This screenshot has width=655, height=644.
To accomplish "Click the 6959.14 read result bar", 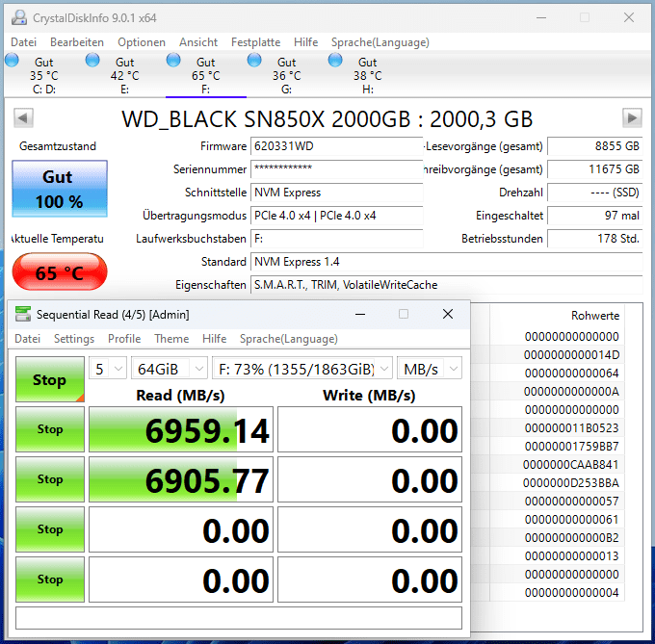I will [181, 429].
